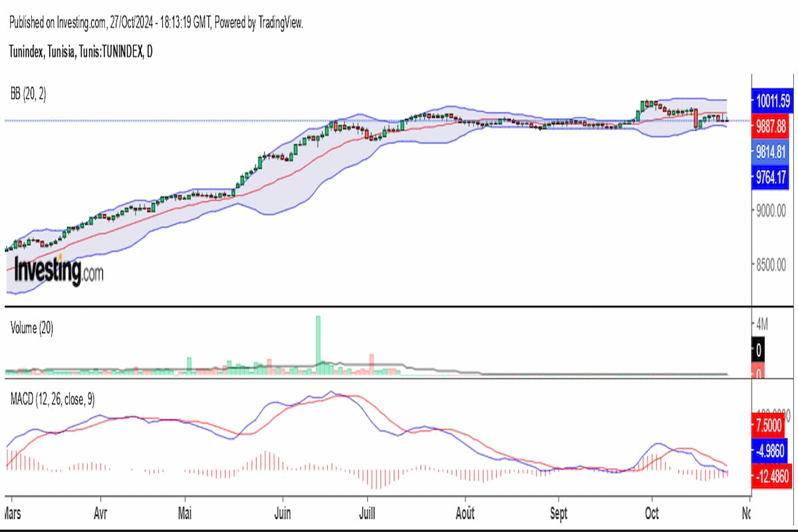The height and width of the screenshot is (532, 798).
Task: Click the MACD (12, 26, close, 9) label
Action: click(53, 399)
